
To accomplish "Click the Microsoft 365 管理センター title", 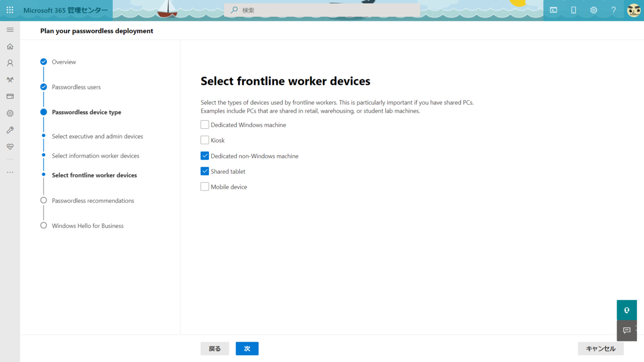I will click(65, 10).
